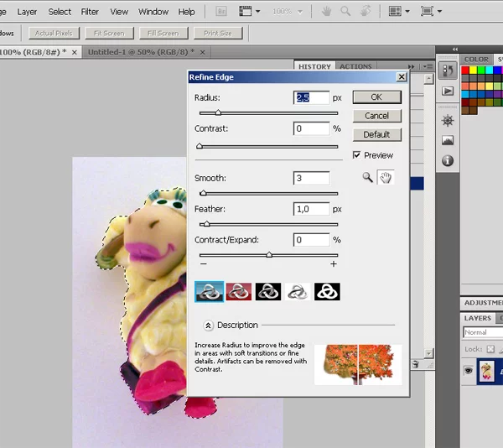Close the Untitled-1 document tab
Viewport: 503px width, 448px height.
202,52
